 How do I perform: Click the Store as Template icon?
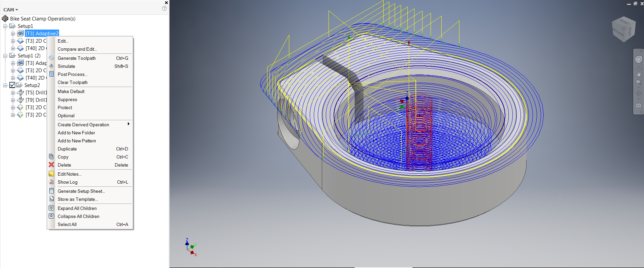[x=51, y=199]
